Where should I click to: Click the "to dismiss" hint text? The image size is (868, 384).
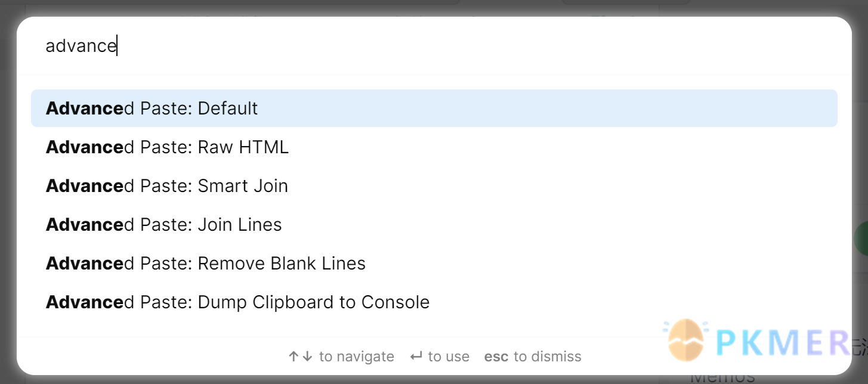[547, 357]
